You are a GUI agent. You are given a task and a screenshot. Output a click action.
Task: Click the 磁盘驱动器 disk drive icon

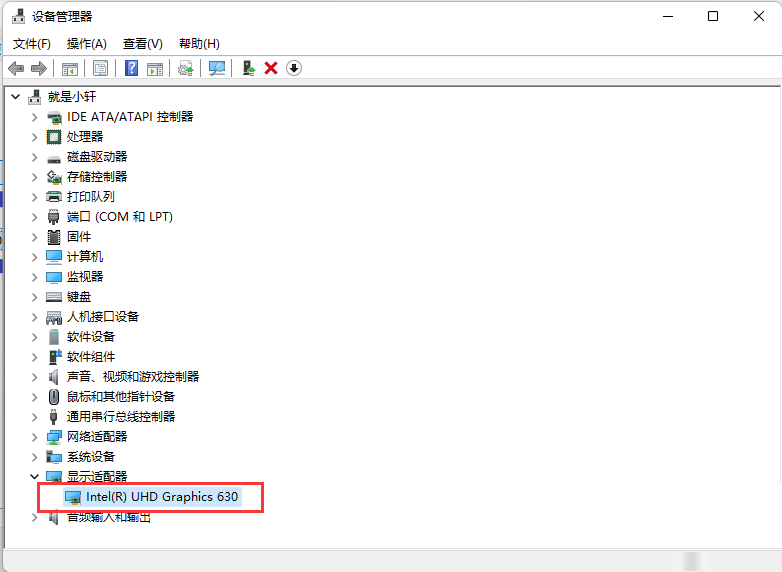[x=53, y=159]
